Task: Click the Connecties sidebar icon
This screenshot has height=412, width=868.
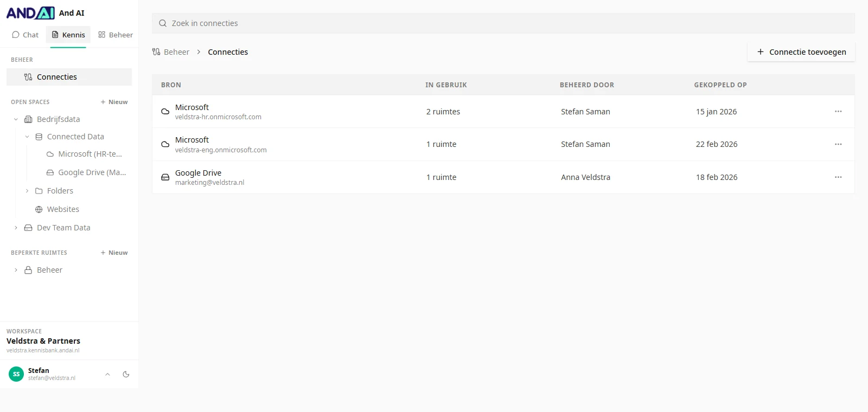Action: 28,77
